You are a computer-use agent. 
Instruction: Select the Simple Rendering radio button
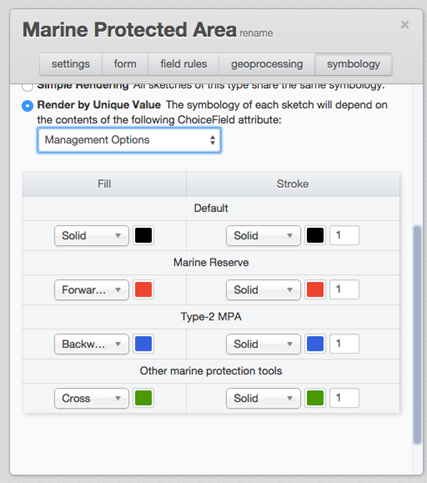[27, 87]
